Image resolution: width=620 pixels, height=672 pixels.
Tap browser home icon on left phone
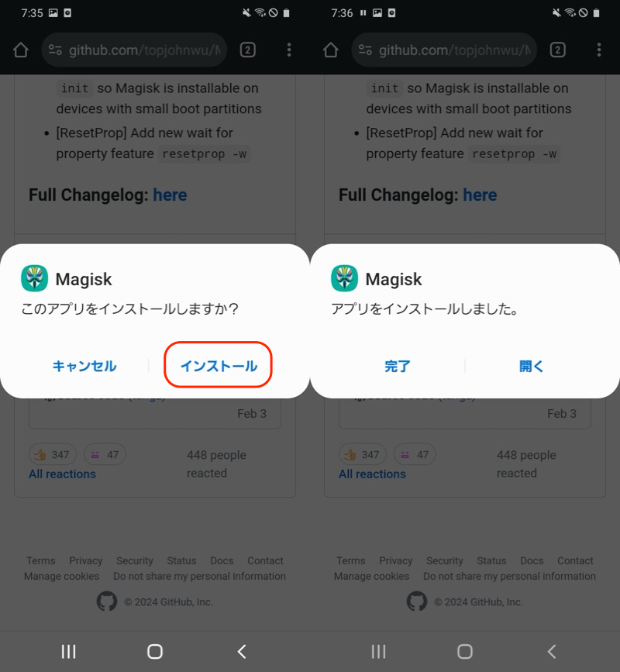tap(21, 50)
